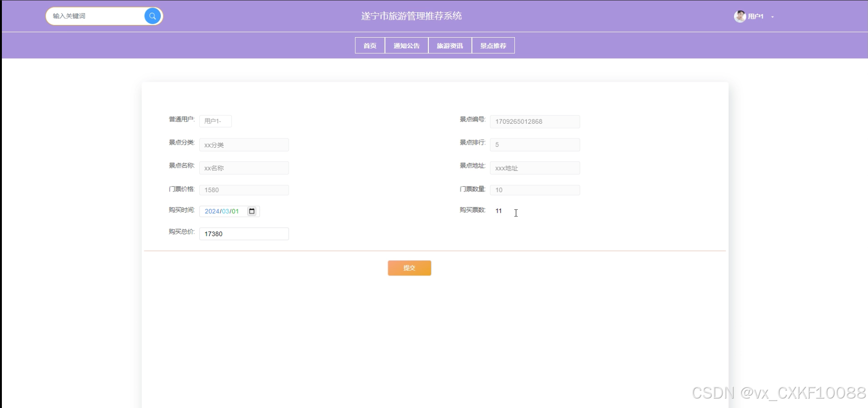Open the calendar picker icon for 购买时间
This screenshot has width=868, height=408.
tap(252, 211)
